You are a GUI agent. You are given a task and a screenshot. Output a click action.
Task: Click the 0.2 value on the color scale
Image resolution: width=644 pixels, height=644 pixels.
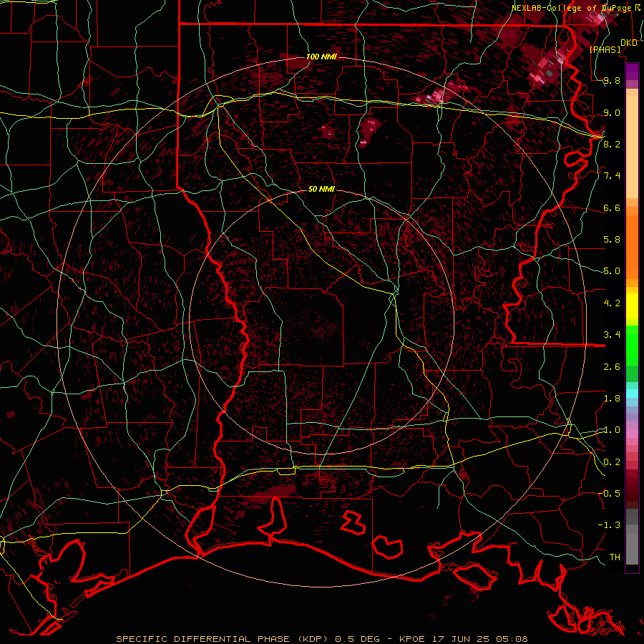pyautogui.click(x=612, y=462)
